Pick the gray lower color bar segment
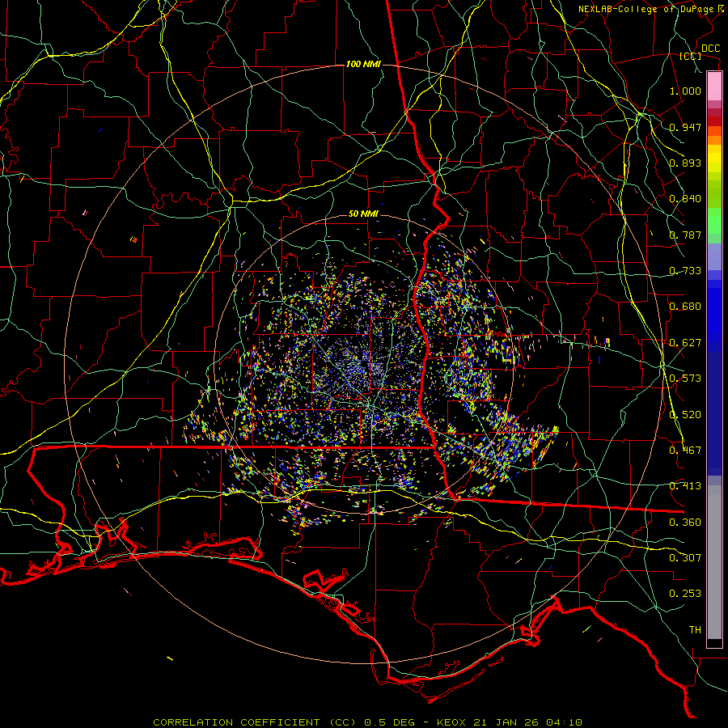This screenshot has height=728, width=728. (x=714, y=562)
